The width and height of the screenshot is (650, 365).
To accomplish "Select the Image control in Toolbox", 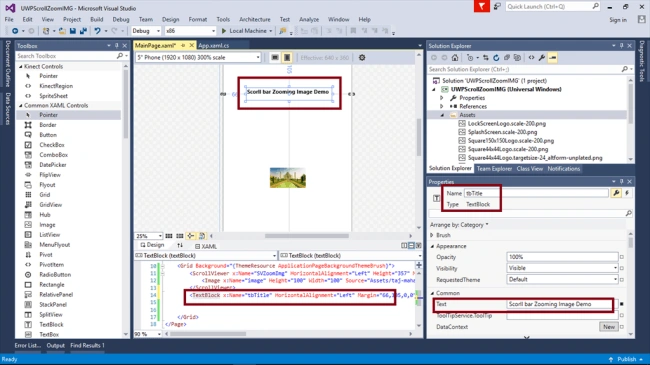I will pos(47,224).
